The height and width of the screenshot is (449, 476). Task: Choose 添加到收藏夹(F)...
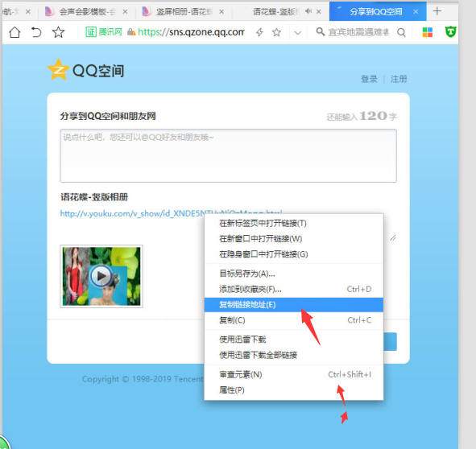pyautogui.click(x=293, y=289)
